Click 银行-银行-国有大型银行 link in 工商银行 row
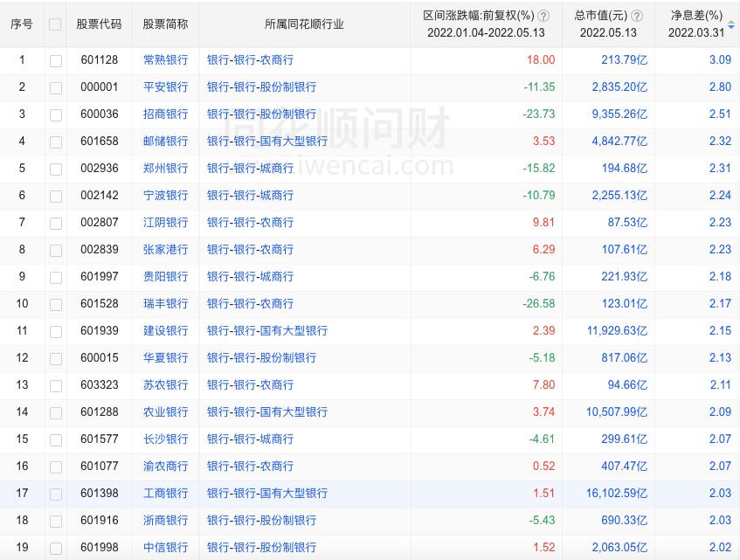Image resolution: width=740 pixels, height=560 pixels. click(x=265, y=493)
